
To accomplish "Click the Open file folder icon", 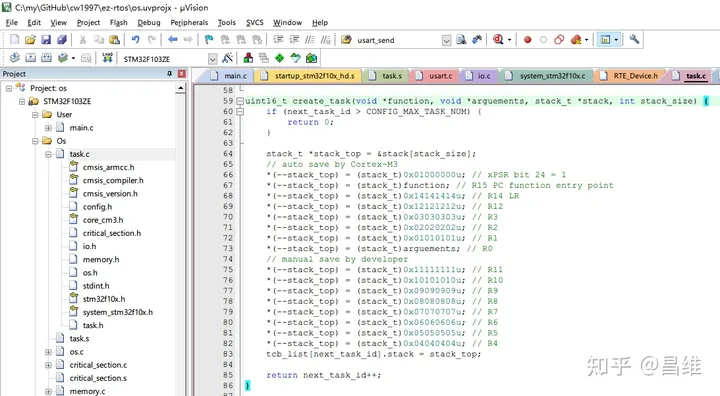I will coord(30,40).
